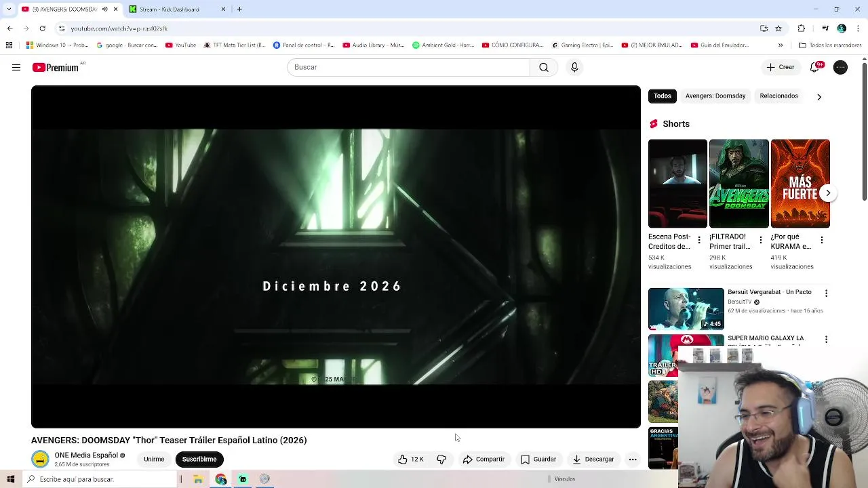Open a new browser tab

pyautogui.click(x=239, y=9)
